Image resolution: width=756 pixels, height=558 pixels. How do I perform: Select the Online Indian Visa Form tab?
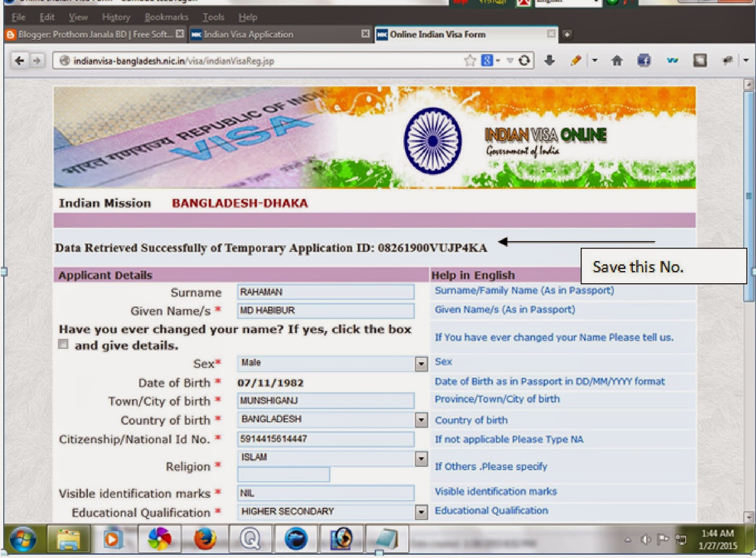click(466, 34)
